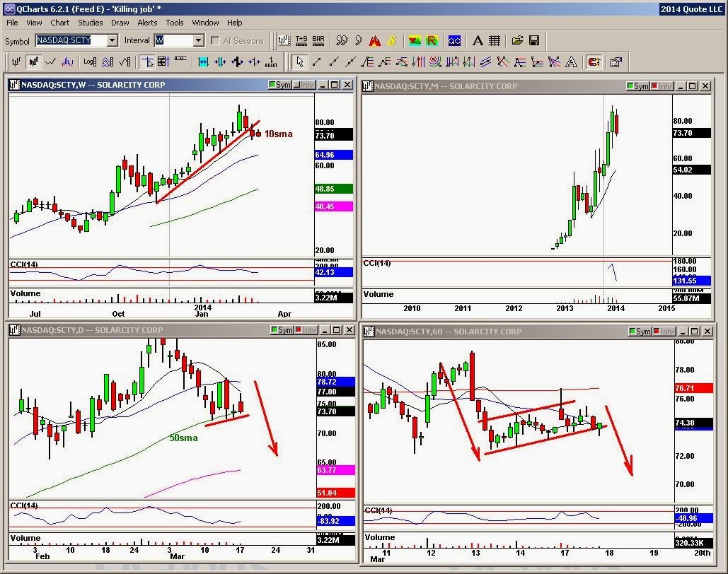Open the Symbol dropdown arrow
728x574 pixels.
tap(112, 41)
